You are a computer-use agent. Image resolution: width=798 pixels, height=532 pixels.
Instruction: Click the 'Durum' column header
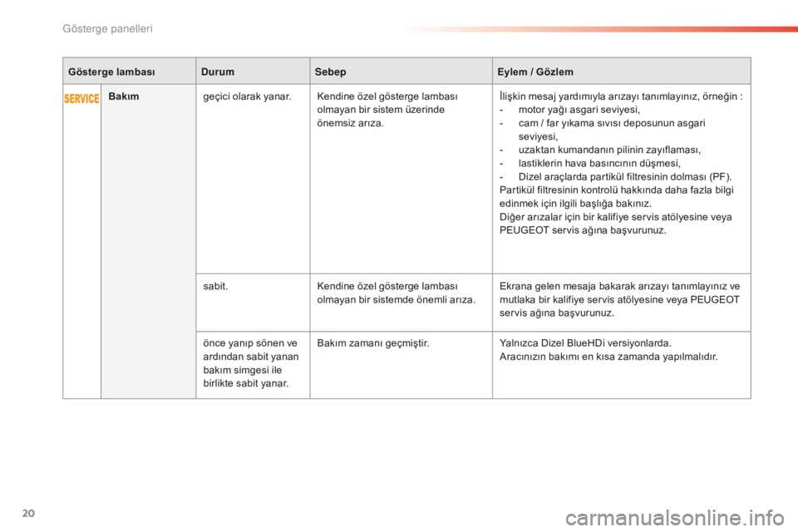point(218,71)
